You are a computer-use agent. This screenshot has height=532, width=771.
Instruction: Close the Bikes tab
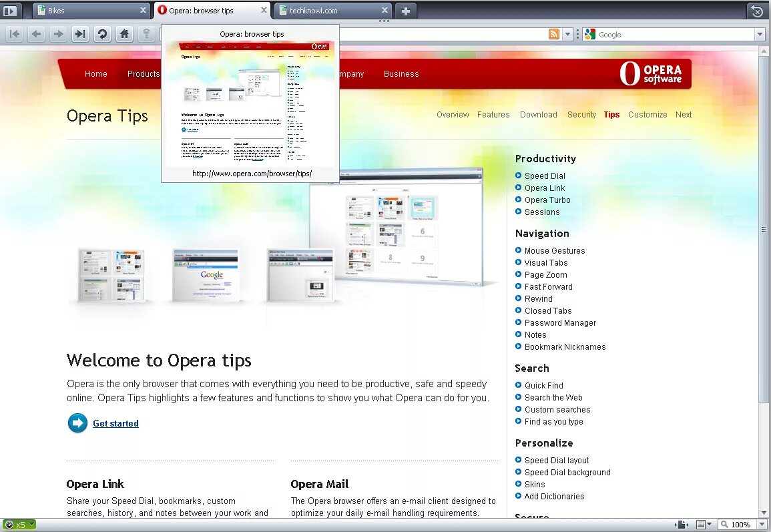143,10
